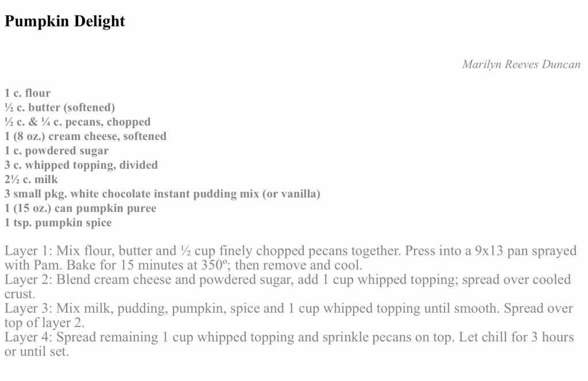Click the white chocolate pudding mix line
This screenshot has height=381, width=588.
[163, 193]
